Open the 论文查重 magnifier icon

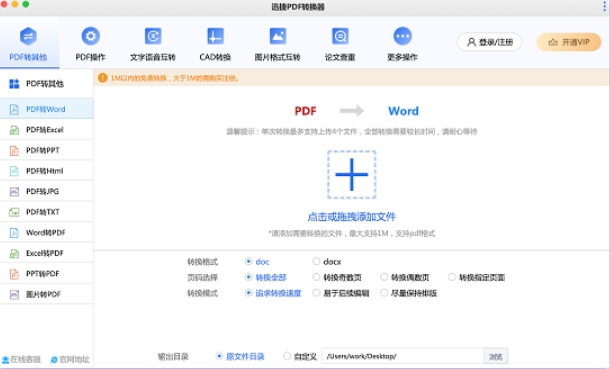(x=340, y=36)
